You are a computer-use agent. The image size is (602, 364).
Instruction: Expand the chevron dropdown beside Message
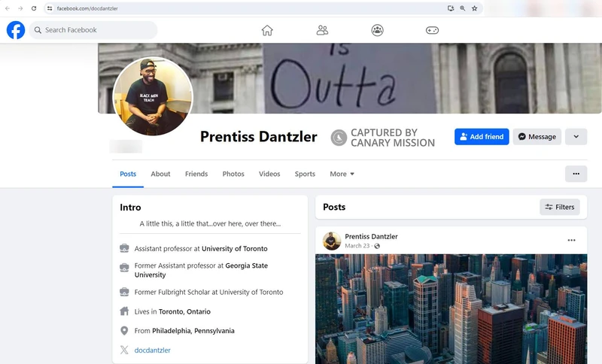click(x=576, y=137)
